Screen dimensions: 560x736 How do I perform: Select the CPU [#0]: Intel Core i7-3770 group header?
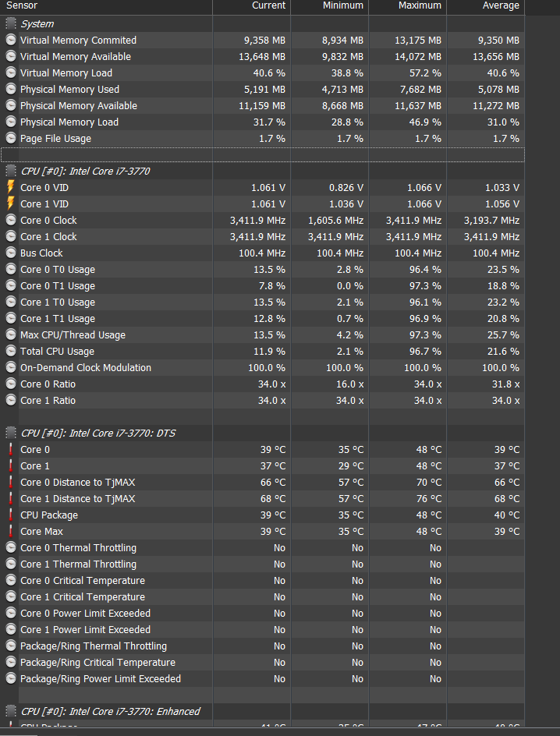(x=85, y=171)
